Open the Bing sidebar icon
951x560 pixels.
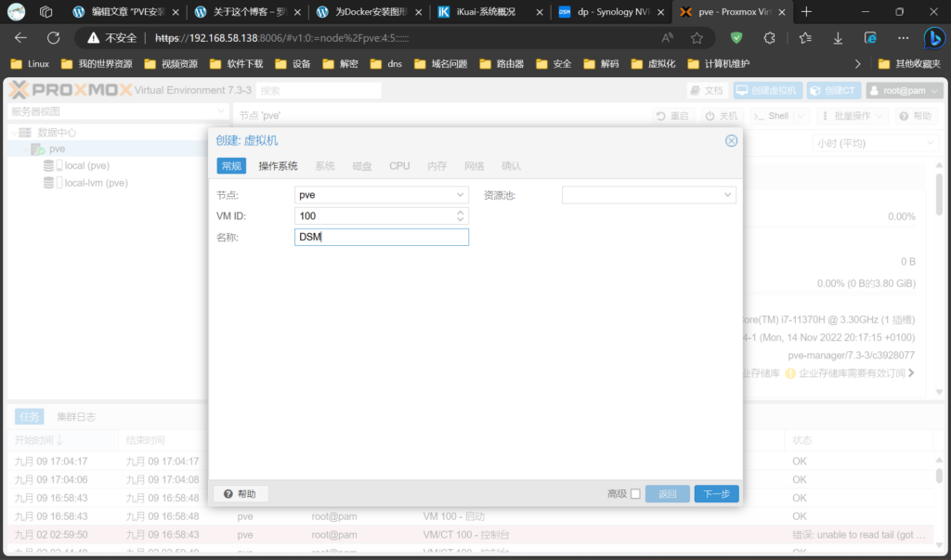coord(933,38)
